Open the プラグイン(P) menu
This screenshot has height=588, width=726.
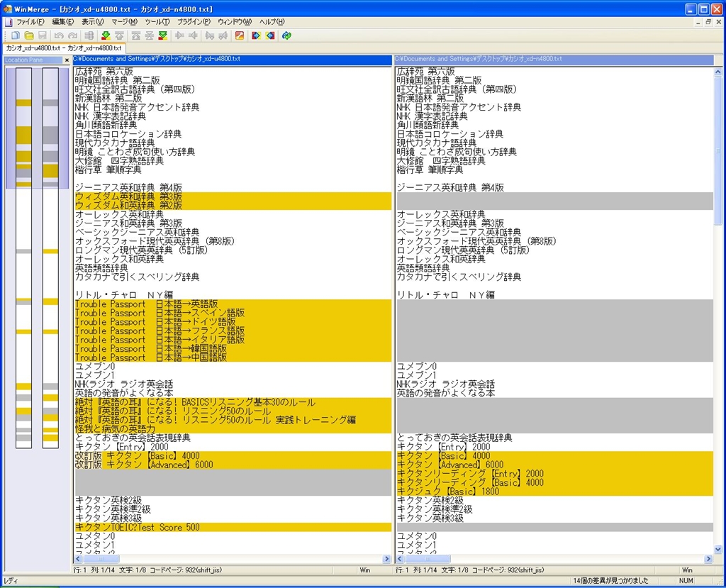[194, 22]
